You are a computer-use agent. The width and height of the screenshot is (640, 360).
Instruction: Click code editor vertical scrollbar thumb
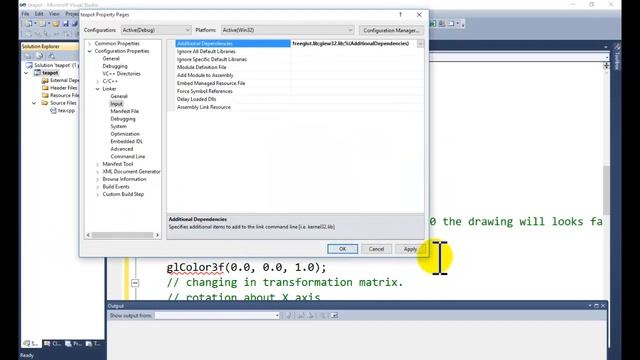(606, 190)
